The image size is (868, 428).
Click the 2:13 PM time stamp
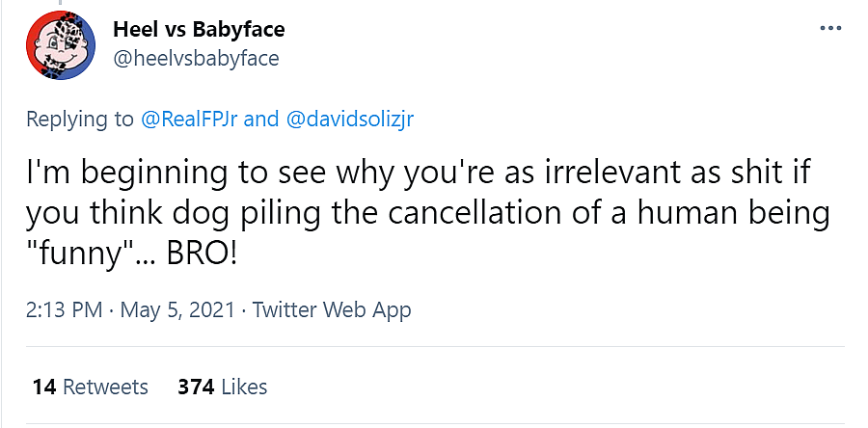64,310
